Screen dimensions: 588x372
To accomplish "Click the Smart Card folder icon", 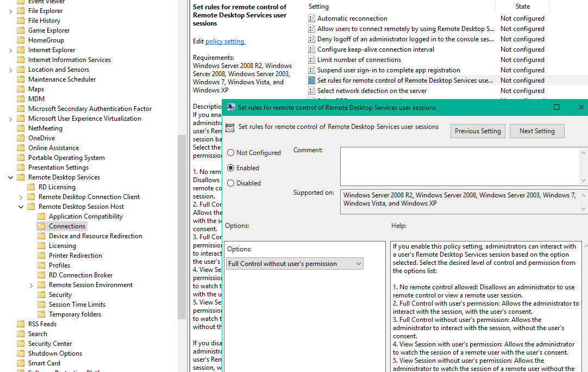I will point(21,363).
